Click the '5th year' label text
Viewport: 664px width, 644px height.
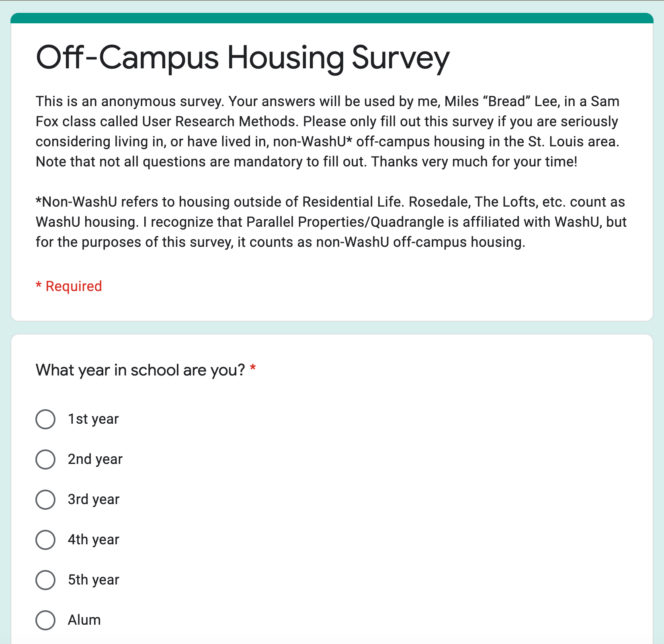click(94, 580)
